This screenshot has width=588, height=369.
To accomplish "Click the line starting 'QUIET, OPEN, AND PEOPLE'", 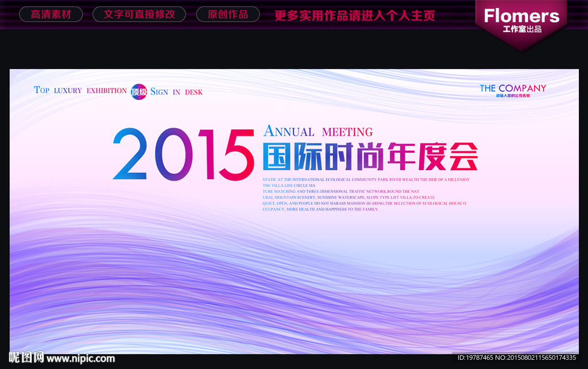I will point(365,203).
